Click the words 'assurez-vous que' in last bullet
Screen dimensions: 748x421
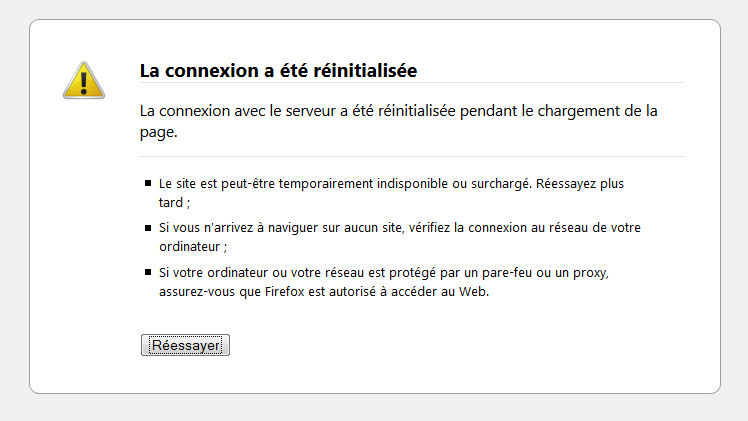click(x=210, y=291)
